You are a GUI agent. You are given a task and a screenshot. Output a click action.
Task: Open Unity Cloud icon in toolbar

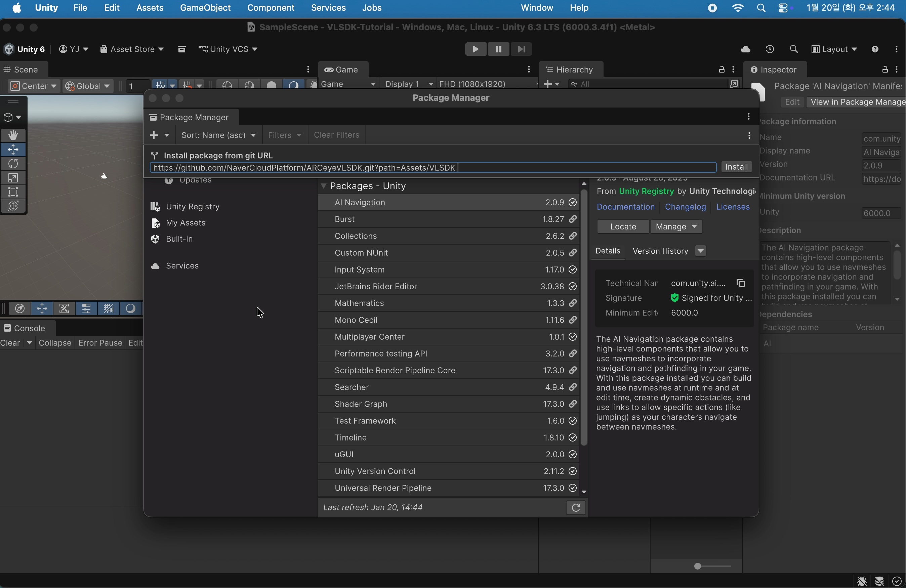click(x=745, y=49)
